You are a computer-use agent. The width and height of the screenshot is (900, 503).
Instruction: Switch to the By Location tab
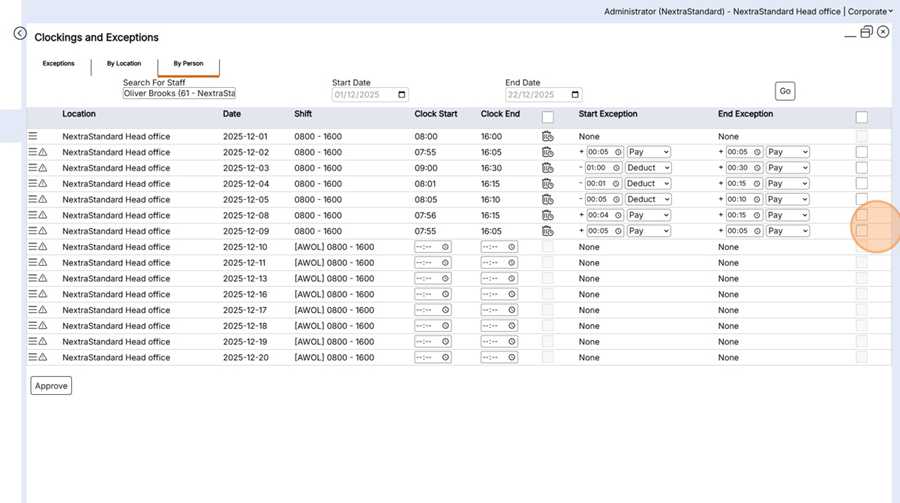(x=124, y=63)
